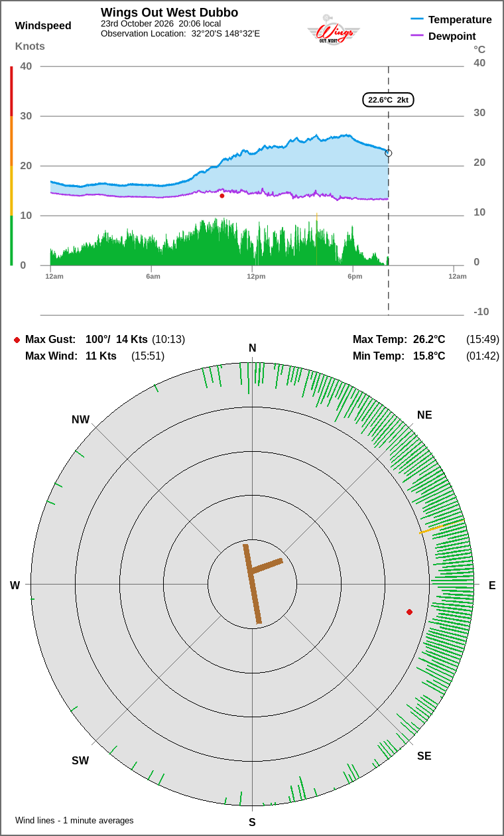Click the '6am' time axis label
Viewport: 504px width, 836px height.
click(x=153, y=276)
